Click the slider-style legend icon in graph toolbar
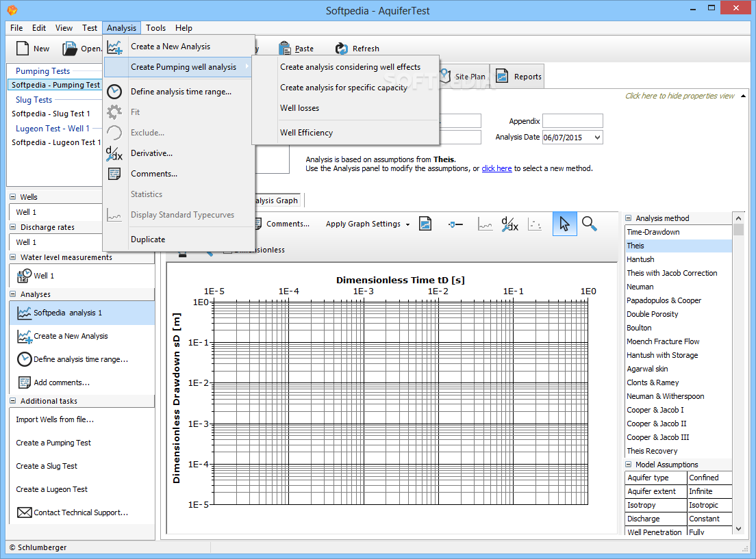This screenshot has width=756, height=559. [455, 224]
